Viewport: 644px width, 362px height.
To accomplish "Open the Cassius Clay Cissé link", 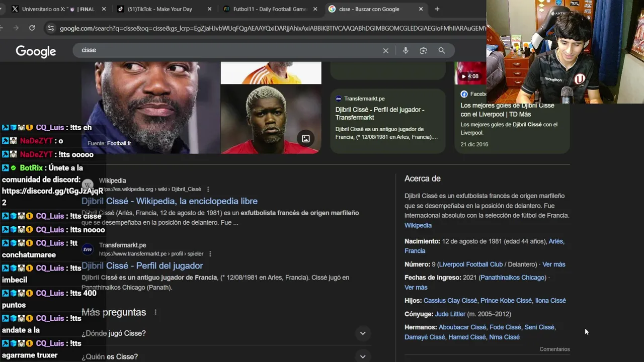I will (x=450, y=301).
